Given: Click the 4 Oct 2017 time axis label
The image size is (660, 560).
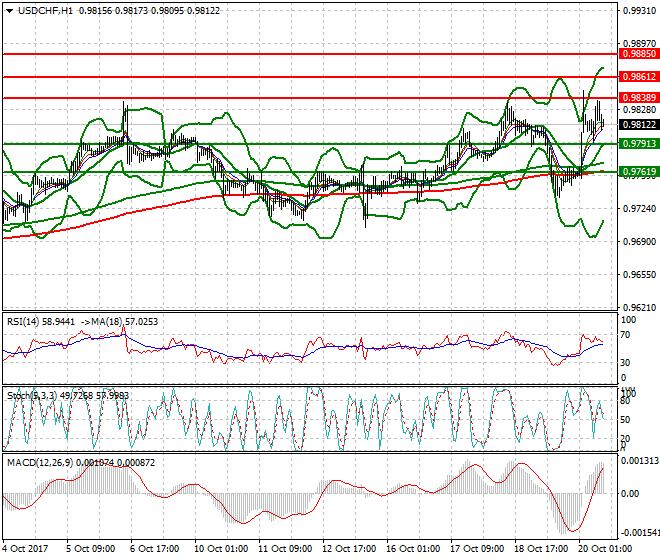Looking at the screenshot, I should point(25,549).
